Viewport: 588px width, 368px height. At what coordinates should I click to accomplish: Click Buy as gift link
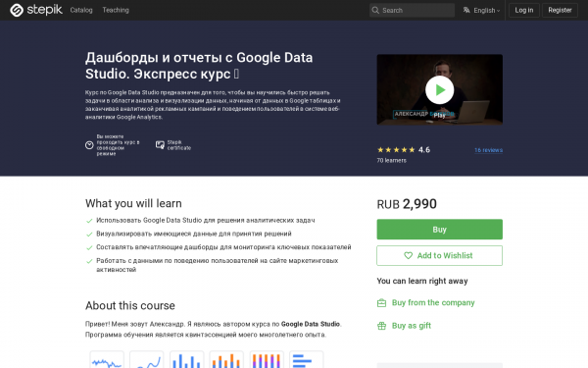412,326
